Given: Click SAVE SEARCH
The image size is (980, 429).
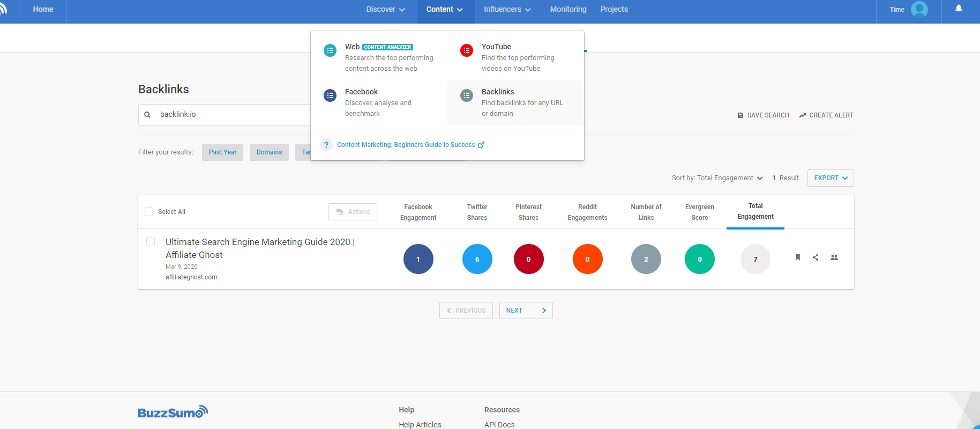Looking at the screenshot, I should [763, 115].
